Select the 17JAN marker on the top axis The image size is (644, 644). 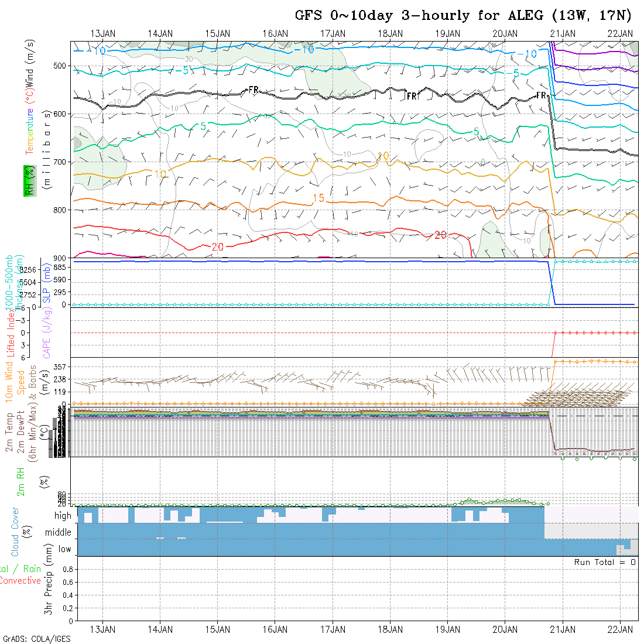coord(333,33)
